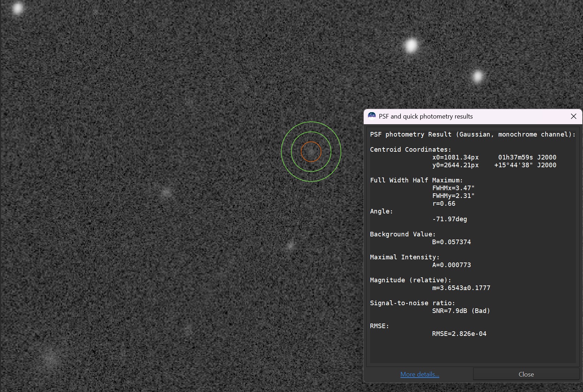Click the angle value -71.97deg
The width and height of the screenshot is (583, 392).
(x=449, y=219)
